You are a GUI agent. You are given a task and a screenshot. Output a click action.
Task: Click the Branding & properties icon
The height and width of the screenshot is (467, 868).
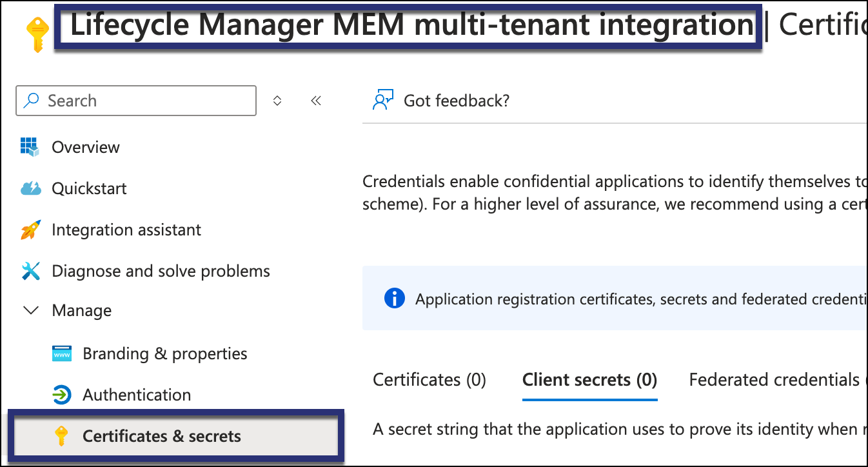(x=61, y=353)
